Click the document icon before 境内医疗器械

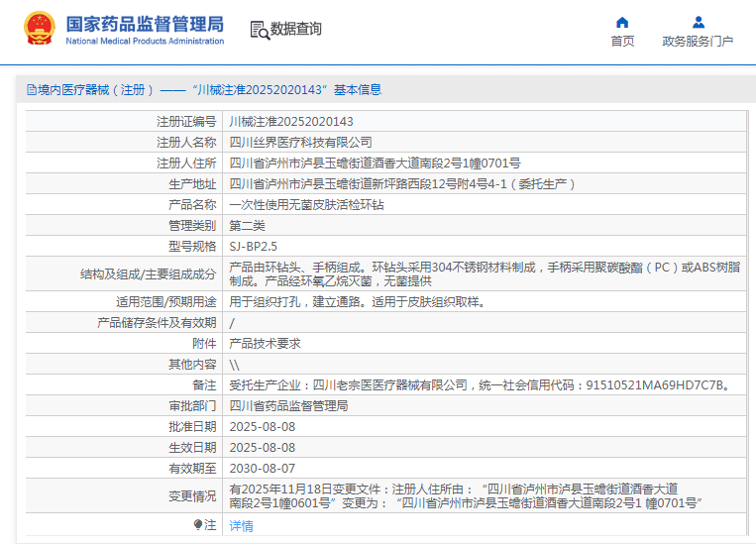(31, 89)
